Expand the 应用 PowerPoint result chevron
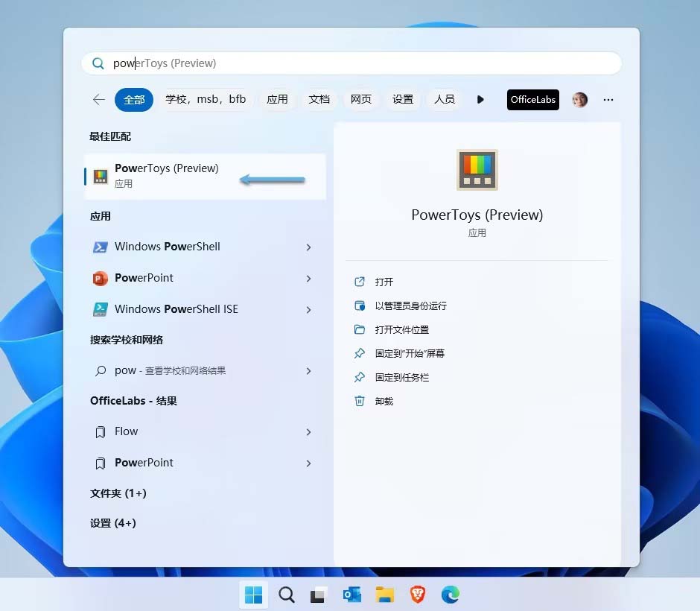This screenshot has height=611, width=700. [x=308, y=279]
